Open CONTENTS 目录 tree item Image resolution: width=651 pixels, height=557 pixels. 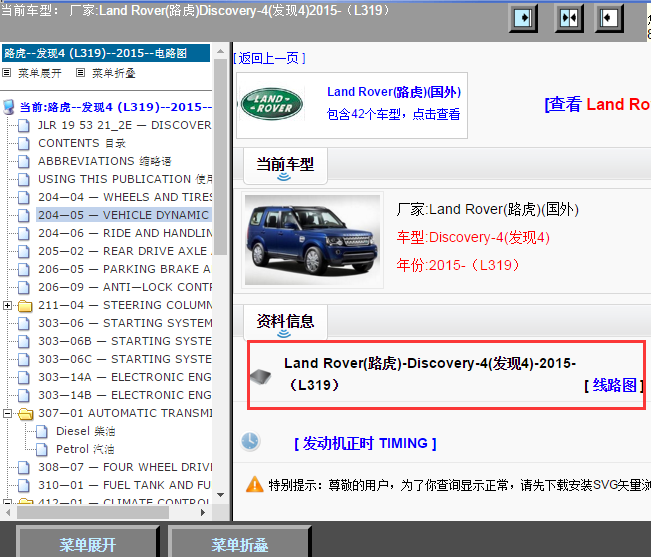82,143
